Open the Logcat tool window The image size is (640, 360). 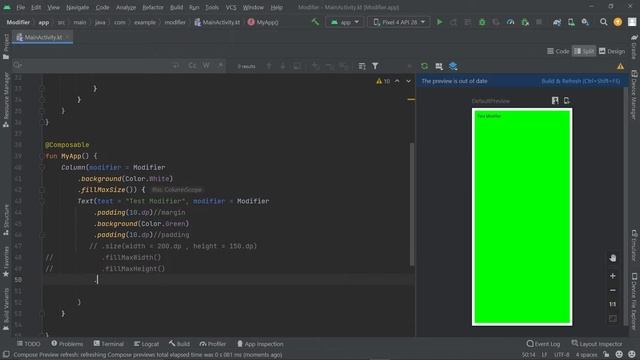[146, 344]
